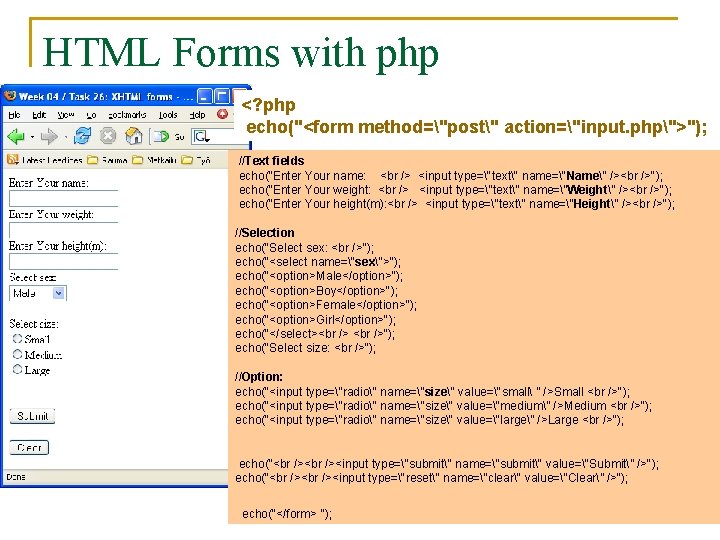The image size is (720, 540).
Task: Click the "<?php" line of code
Action: [268, 105]
